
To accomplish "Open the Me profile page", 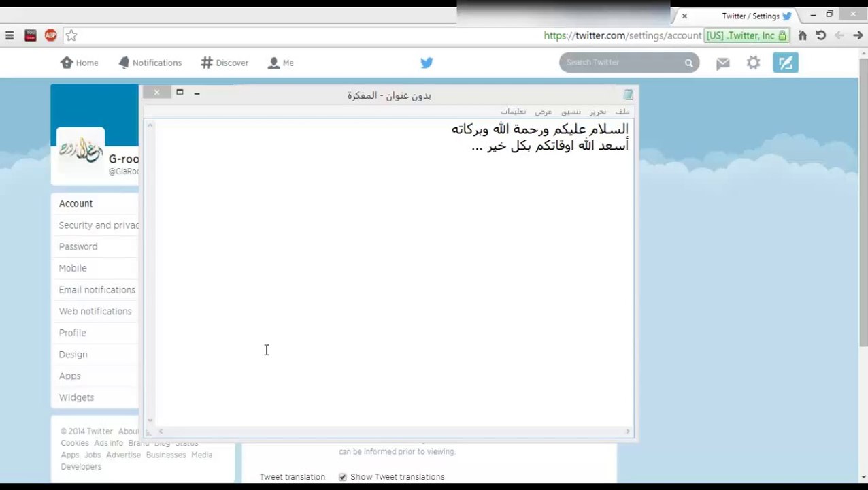I will pos(280,63).
